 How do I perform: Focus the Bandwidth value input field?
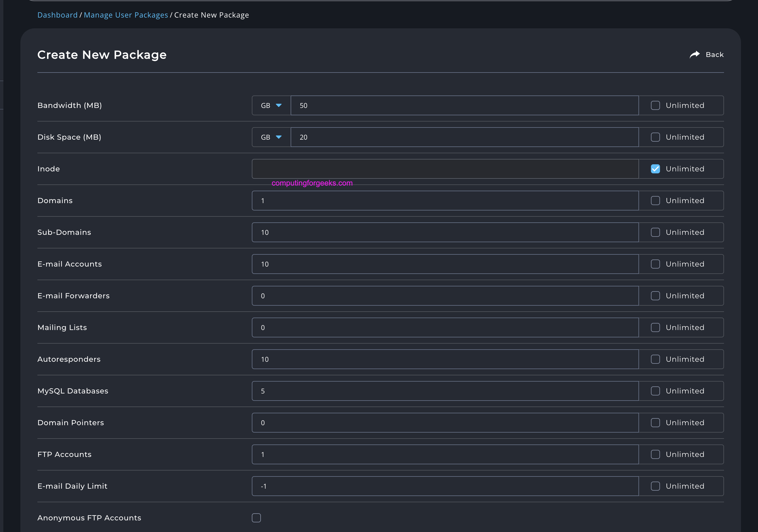464,105
